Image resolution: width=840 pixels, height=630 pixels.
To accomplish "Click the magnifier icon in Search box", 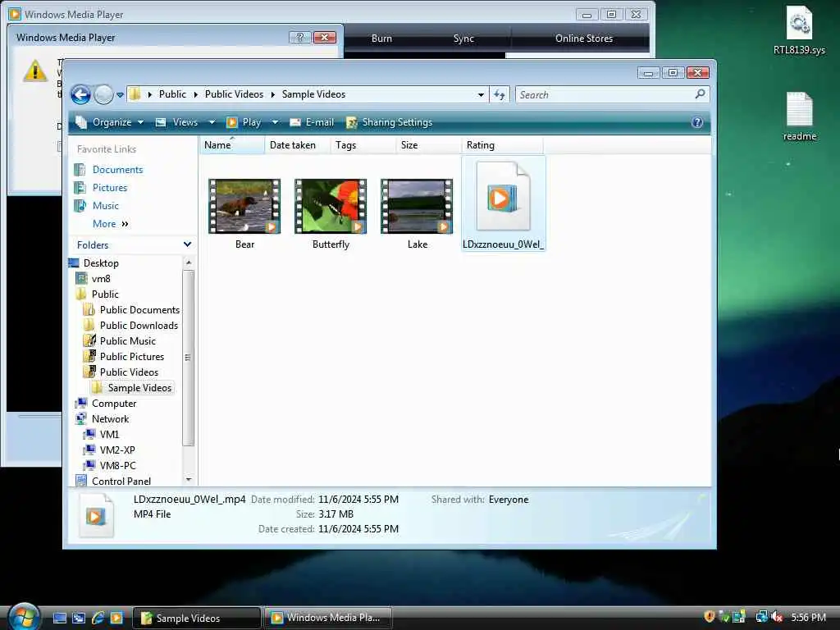I will (700, 94).
